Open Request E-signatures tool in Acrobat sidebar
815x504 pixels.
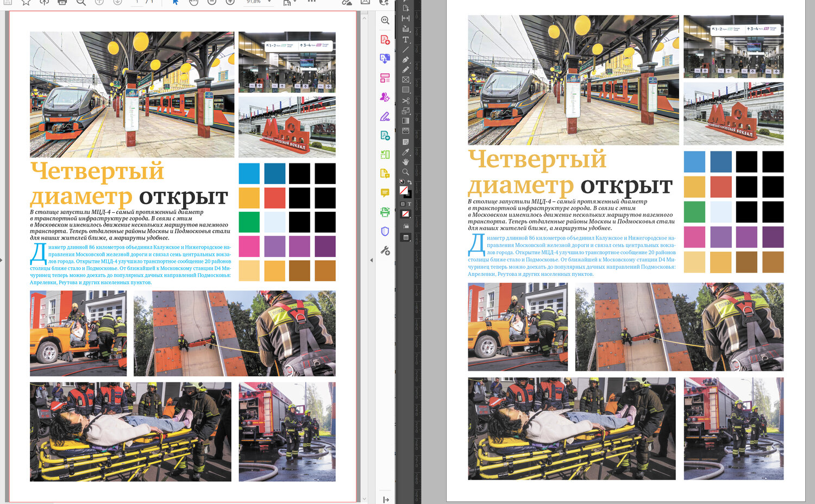385,97
